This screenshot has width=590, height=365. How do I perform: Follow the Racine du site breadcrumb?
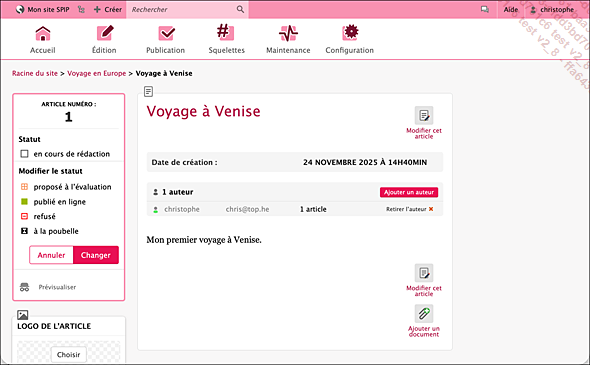35,73
